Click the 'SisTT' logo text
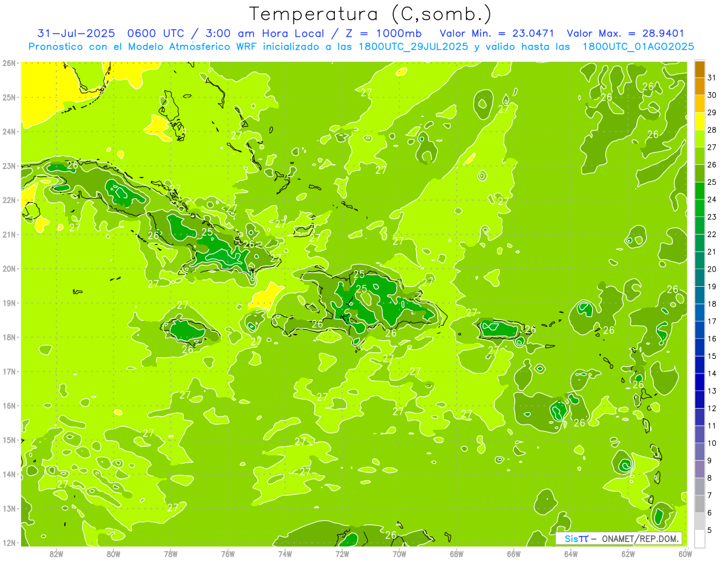The image size is (728, 562). (x=576, y=538)
